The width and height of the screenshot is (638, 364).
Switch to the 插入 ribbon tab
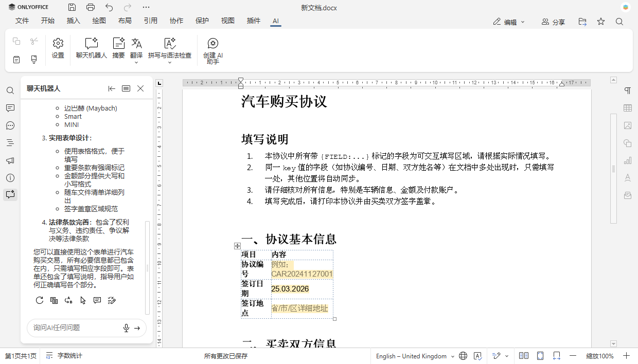click(73, 21)
